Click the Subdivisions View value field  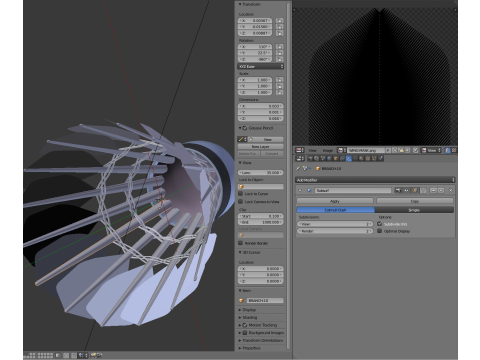click(x=335, y=224)
